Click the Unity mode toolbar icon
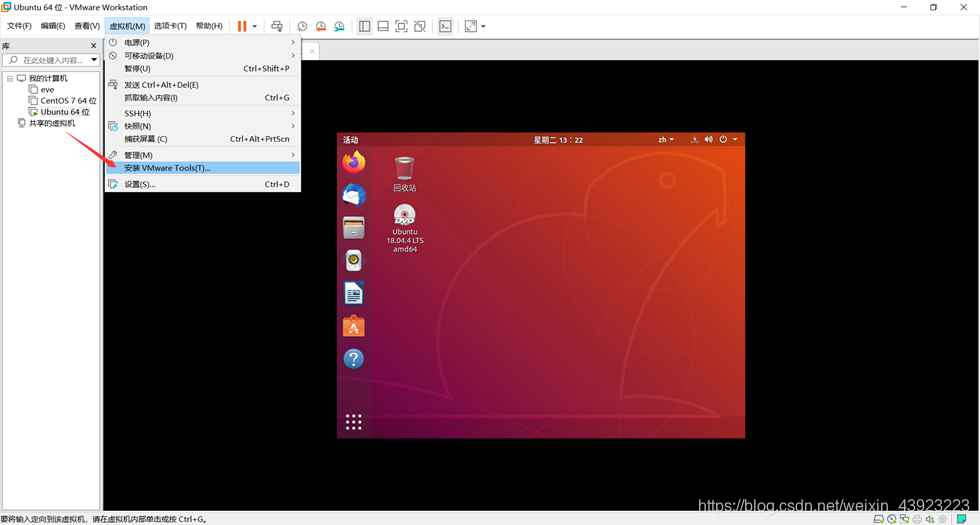 tap(420, 26)
